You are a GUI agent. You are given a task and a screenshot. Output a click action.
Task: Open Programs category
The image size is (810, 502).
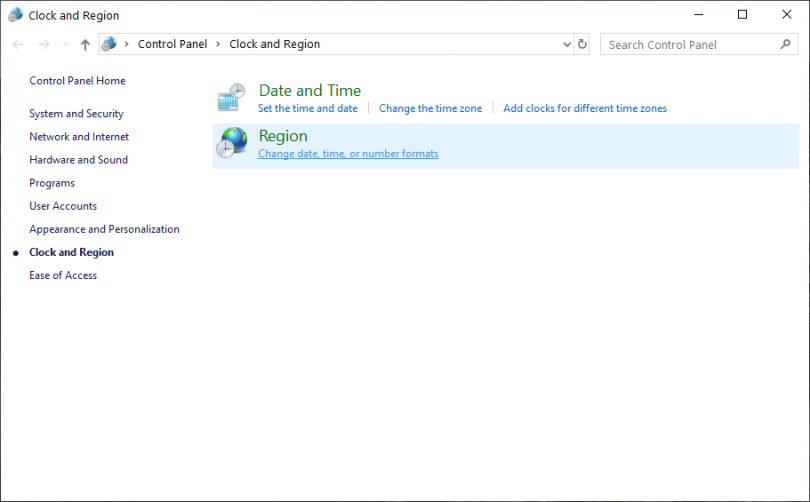pyautogui.click(x=52, y=183)
